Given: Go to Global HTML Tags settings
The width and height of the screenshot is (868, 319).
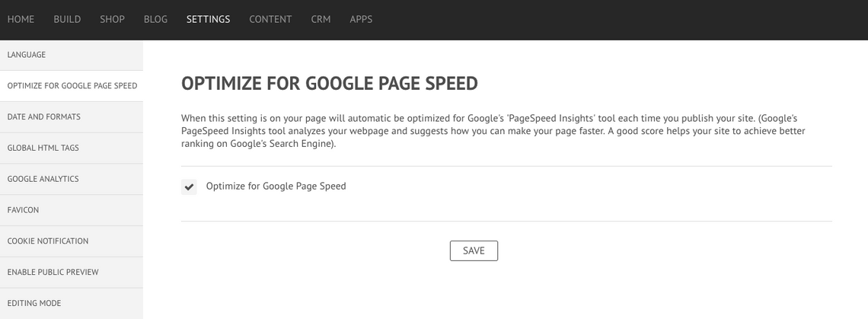Looking at the screenshot, I should [43, 148].
